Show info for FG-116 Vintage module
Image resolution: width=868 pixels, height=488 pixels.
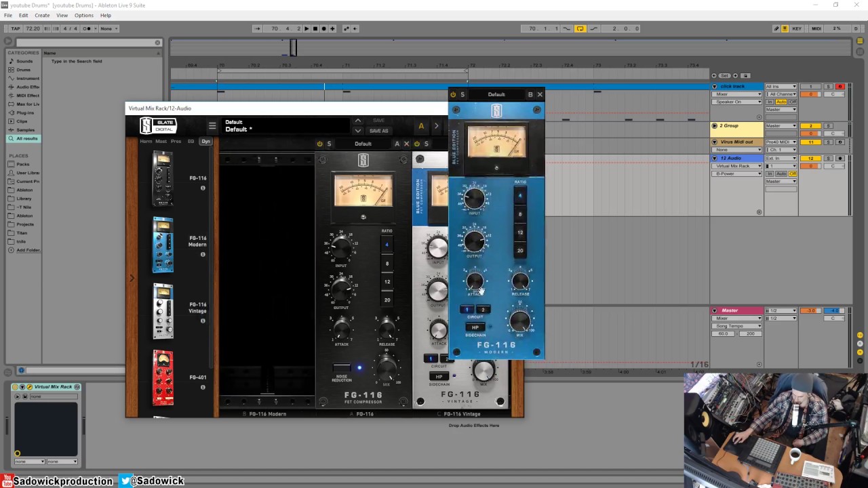(202, 321)
